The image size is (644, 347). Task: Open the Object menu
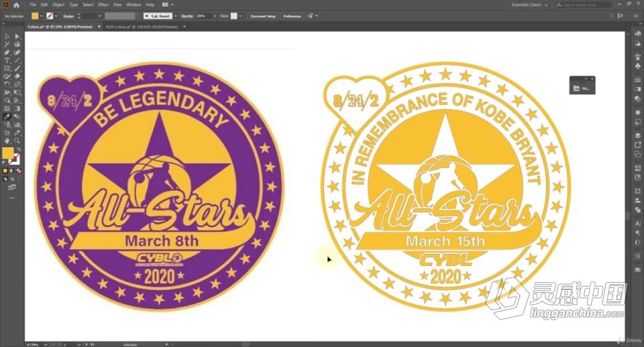point(58,5)
